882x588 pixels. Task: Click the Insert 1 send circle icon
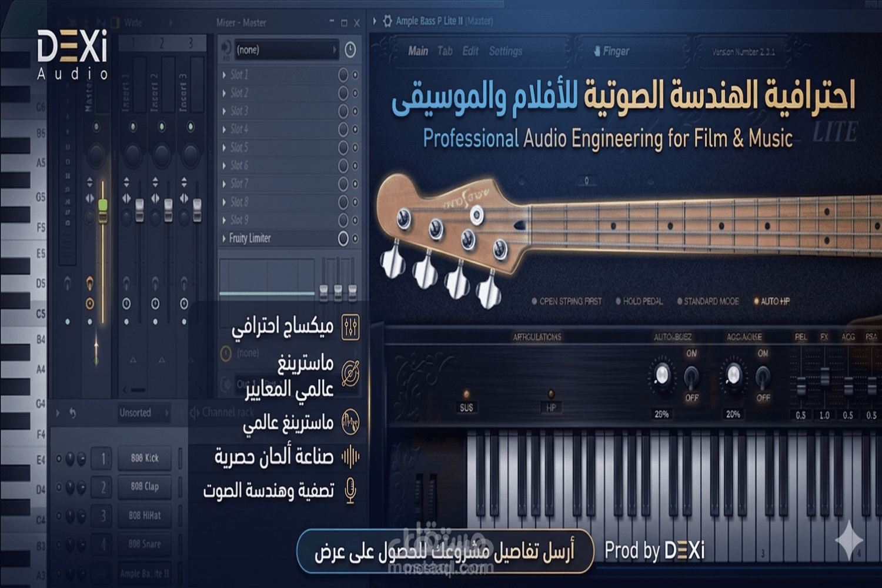[x=126, y=303]
